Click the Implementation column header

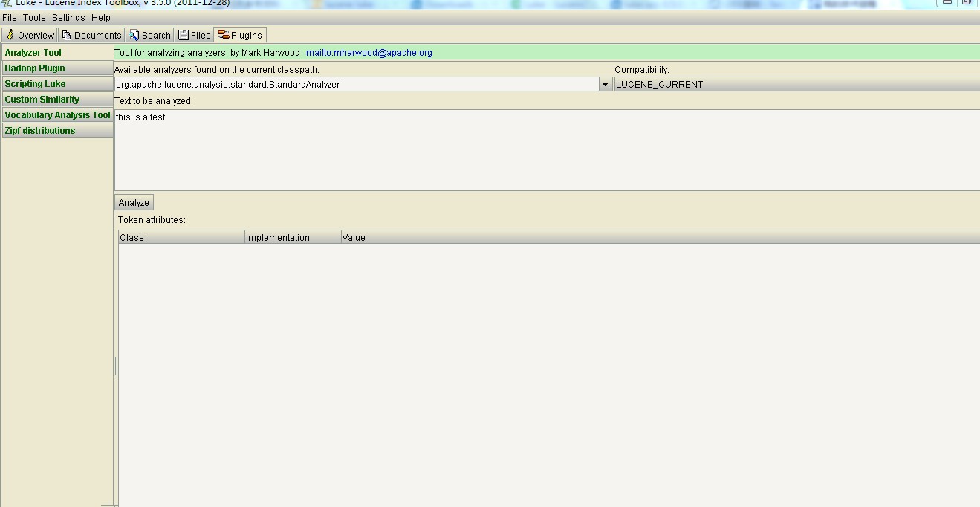coord(293,238)
